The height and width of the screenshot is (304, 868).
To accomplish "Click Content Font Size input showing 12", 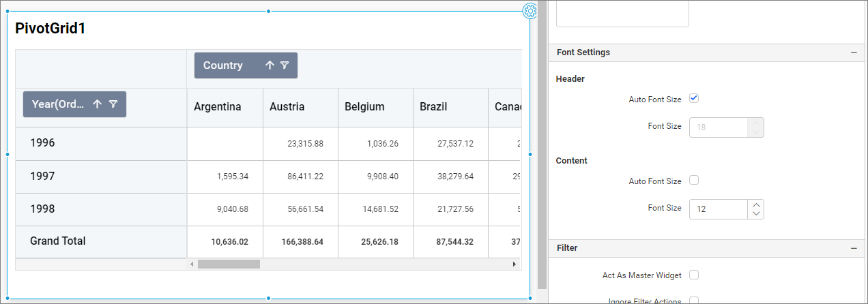I will 719,209.
